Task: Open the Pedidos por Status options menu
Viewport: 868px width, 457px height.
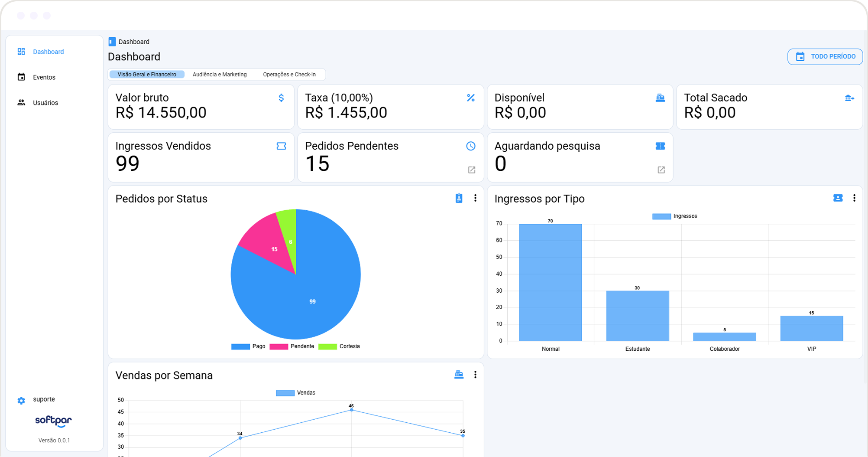Action: click(475, 198)
